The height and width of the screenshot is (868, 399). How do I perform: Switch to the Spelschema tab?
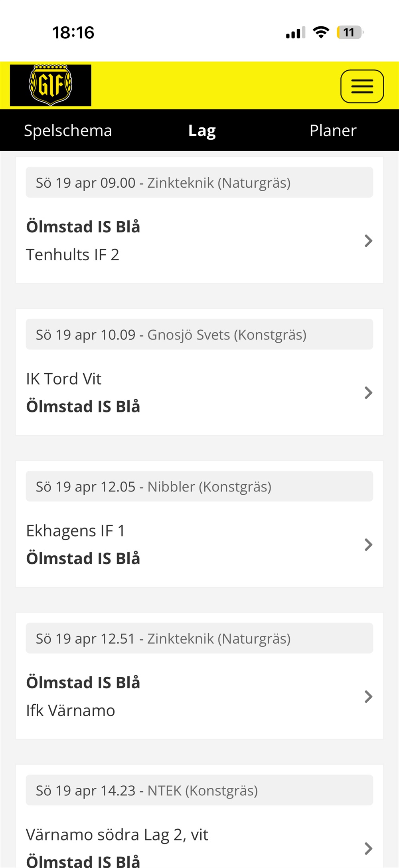point(68,131)
